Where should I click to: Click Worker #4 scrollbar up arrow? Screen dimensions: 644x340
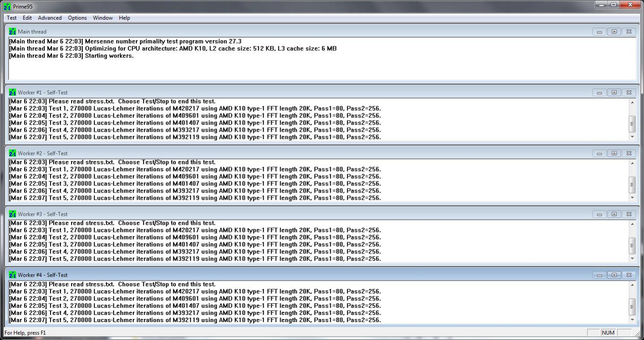point(632,285)
